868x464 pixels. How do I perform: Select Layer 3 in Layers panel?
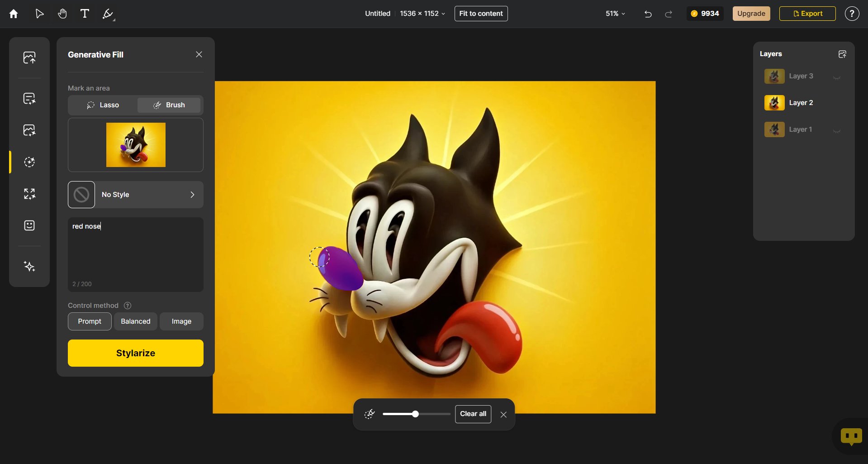804,76
